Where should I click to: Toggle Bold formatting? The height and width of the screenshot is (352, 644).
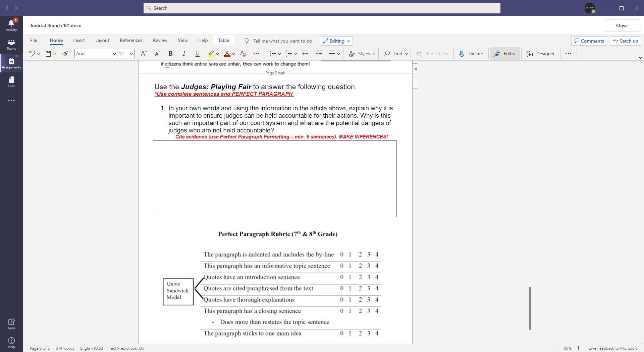[170, 54]
